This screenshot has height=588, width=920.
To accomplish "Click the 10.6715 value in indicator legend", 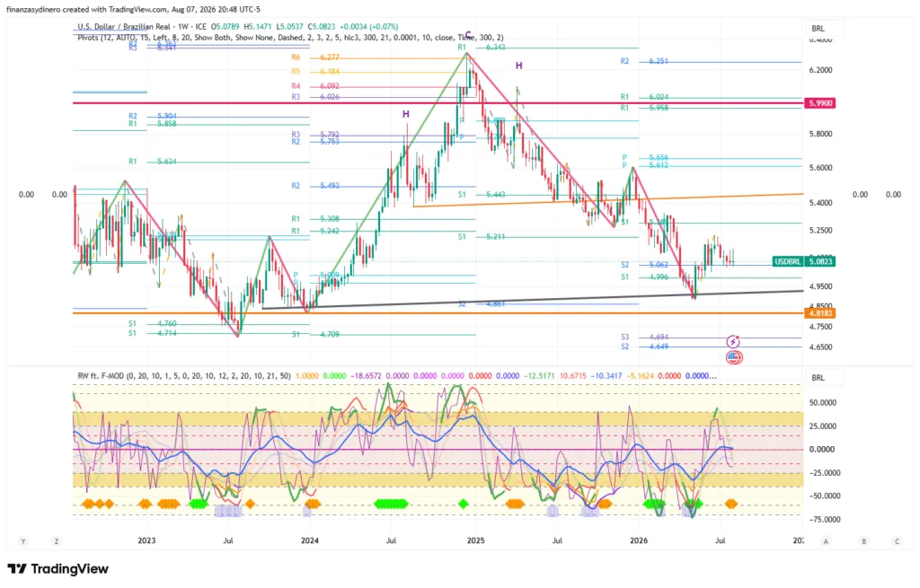I will [x=573, y=376].
